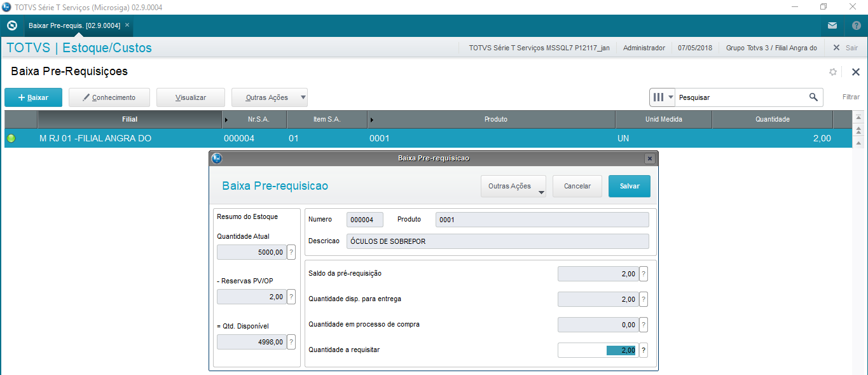Image resolution: width=868 pixels, height=375 pixels.
Task: Click the Visualizar button
Action: tap(191, 97)
